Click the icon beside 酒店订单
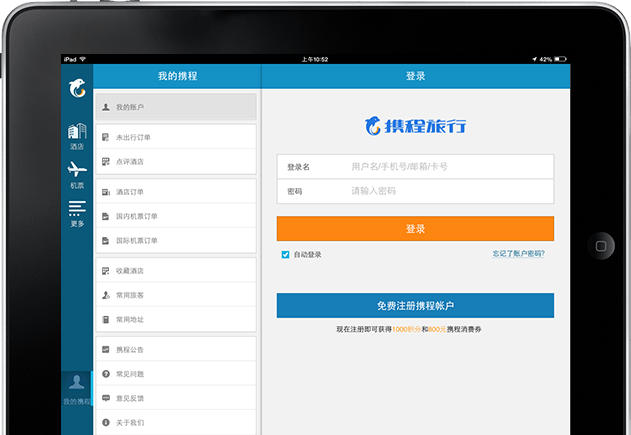 106,192
